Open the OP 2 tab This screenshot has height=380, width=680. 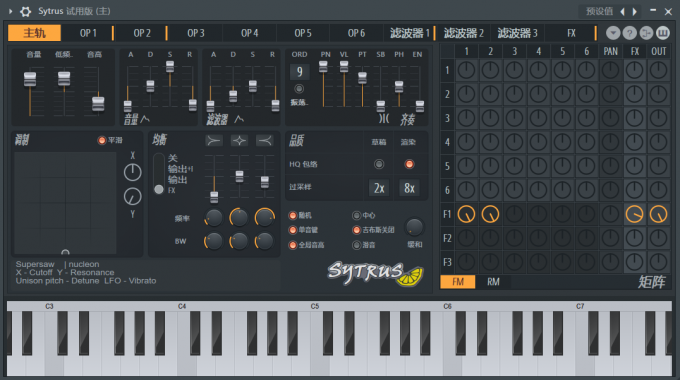[142, 33]
